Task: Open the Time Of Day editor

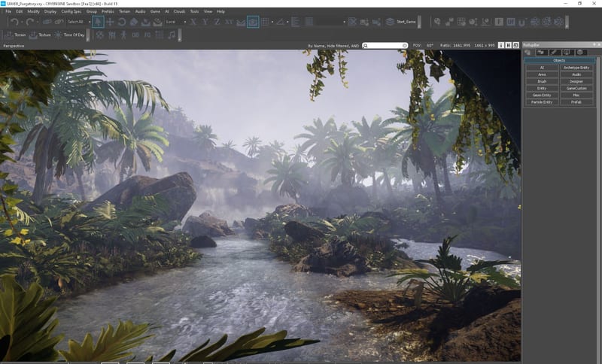Action: point(69,35)
